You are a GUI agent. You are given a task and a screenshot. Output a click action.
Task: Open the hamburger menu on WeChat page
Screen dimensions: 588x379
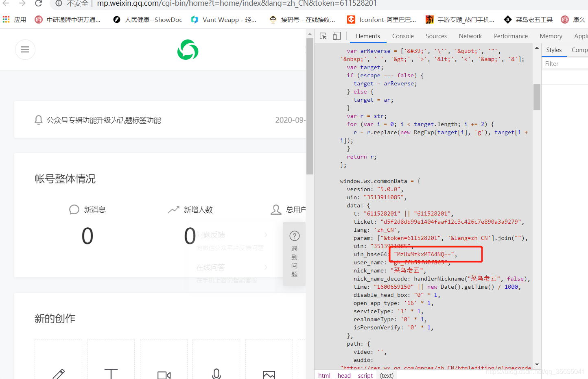pos(25,50)
